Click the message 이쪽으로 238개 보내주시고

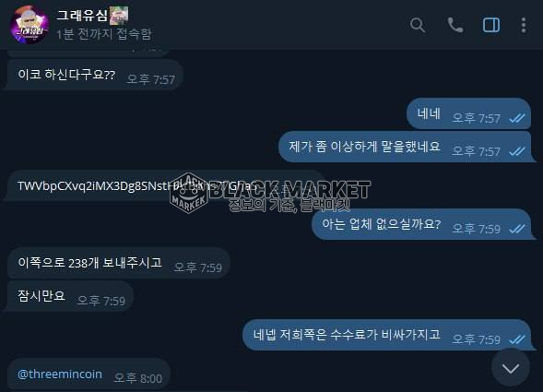tap(119, 263)
